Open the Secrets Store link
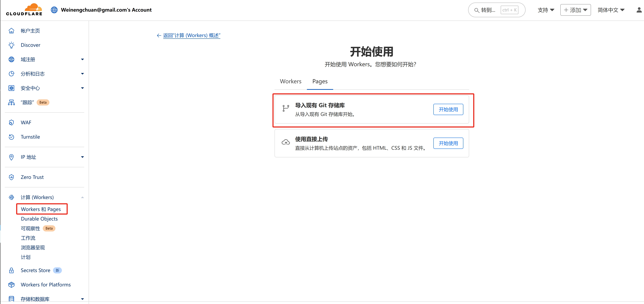Screen dimensions: 644x304 (35, 270)
